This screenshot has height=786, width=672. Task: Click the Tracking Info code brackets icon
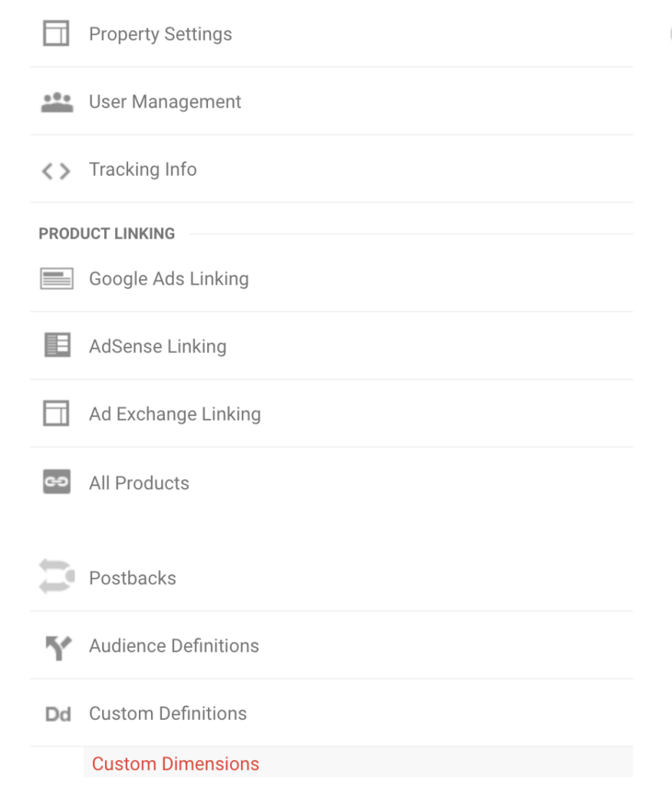(x=56, y=171)
